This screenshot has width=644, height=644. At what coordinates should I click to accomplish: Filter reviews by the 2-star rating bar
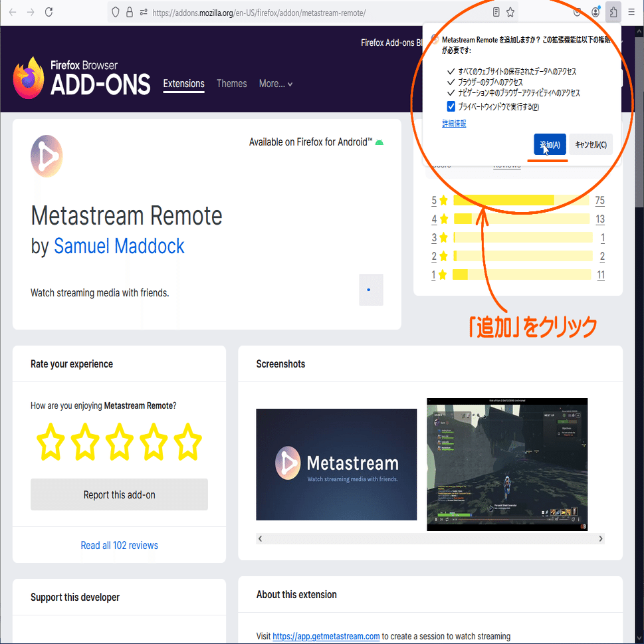click(523, 257)
